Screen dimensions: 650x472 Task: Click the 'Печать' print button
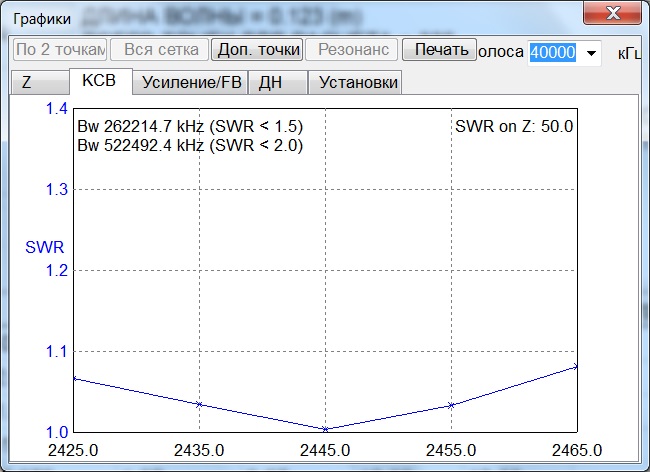click(x=439, y=50)
